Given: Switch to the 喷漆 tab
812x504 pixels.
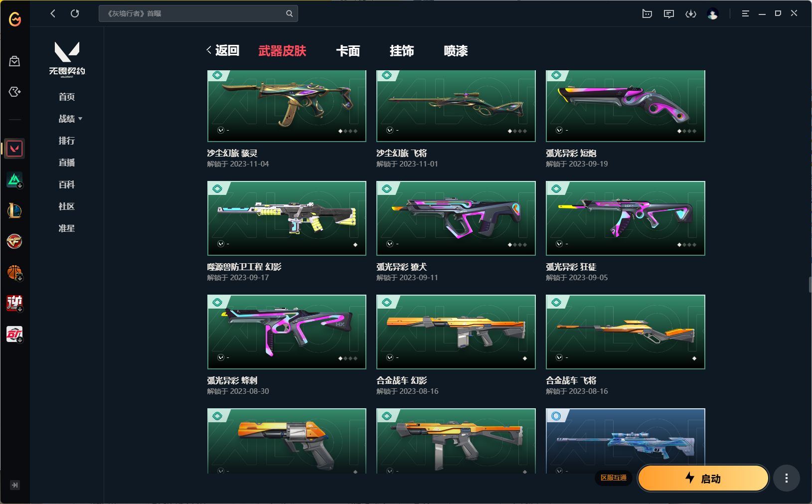Looking at the screenshot, I should tap(456, 51).
